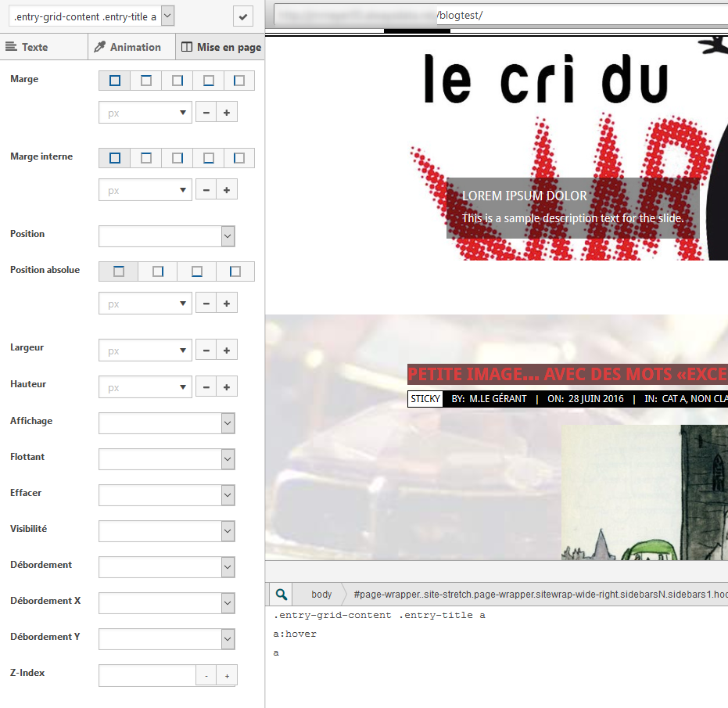Screen dimensions: 728x708
Task: Open the CAT A category link
Action: tap(674, 399)
